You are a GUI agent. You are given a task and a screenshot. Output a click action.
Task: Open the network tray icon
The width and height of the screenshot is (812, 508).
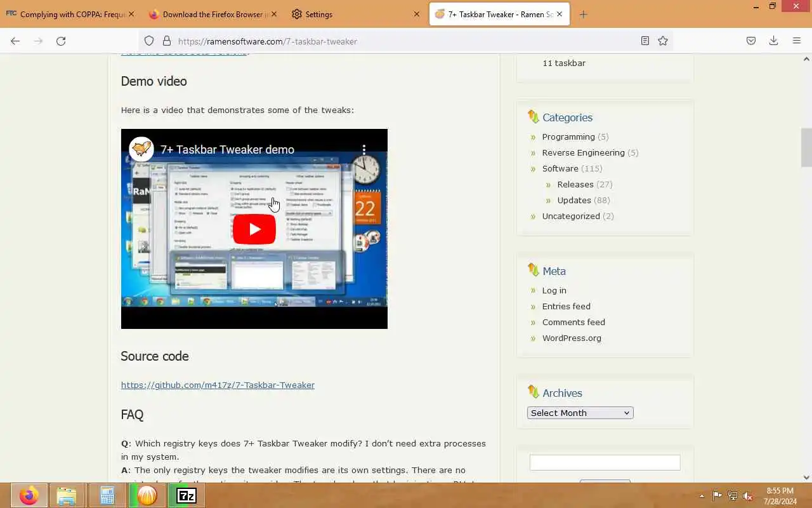pyautogui.click(x=733, y=496)
